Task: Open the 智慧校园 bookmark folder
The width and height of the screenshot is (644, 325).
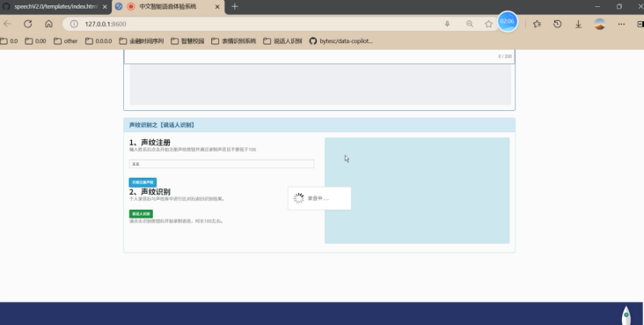Action: click(187, 41)
